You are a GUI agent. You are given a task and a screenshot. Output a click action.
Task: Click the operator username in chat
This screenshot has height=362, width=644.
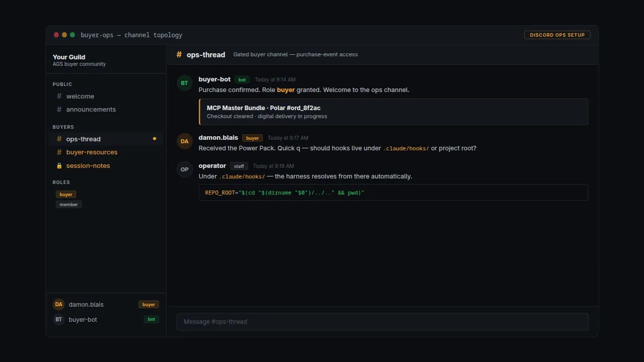pyautogui.click(x=212, y=166)
